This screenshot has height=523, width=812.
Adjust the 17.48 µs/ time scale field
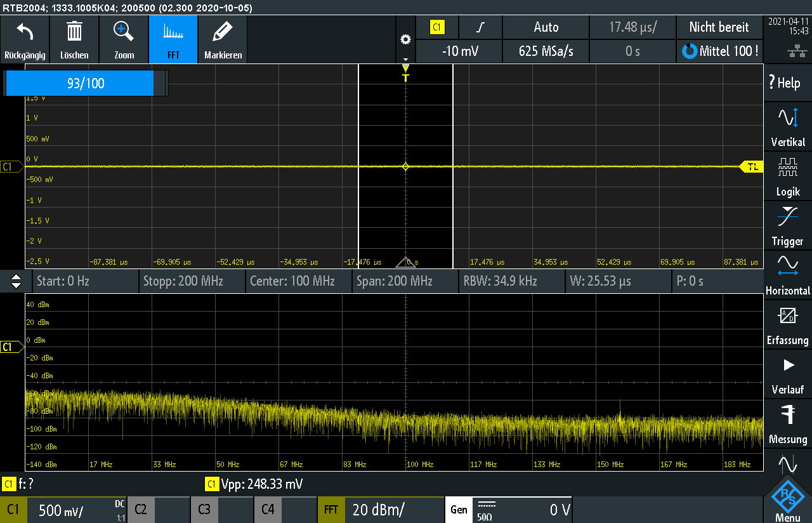pyautogui.click(x=632, y=27)
